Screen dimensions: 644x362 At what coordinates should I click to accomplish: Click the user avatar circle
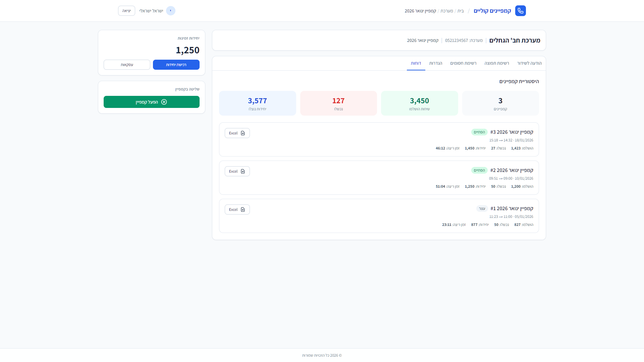point(170,11)
